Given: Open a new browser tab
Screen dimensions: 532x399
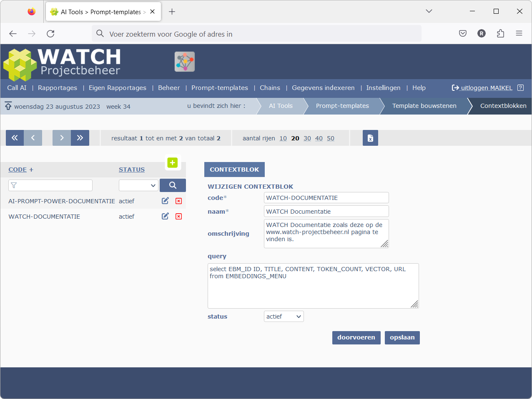Looking at the screenshot, I should (x=172, y=12).
